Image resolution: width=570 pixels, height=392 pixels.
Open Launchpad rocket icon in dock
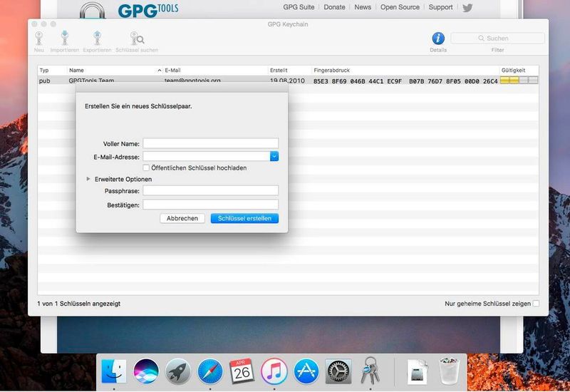point(177,371)
